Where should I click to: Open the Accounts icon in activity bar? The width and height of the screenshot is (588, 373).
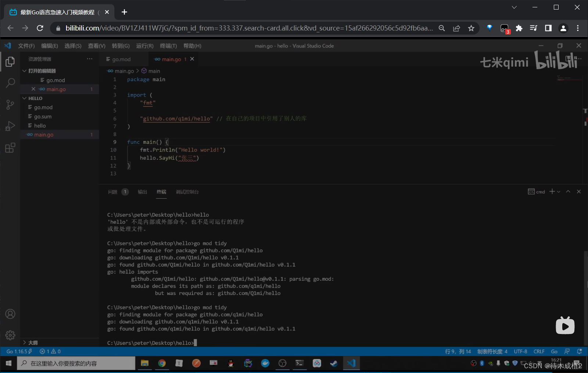point(10,314)
